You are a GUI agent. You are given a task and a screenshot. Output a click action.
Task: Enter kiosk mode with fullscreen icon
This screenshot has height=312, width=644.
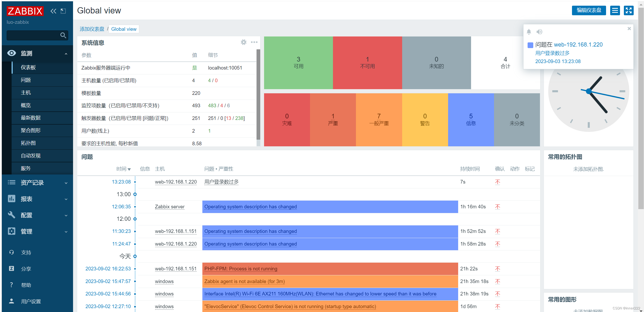tap(629, 10)
